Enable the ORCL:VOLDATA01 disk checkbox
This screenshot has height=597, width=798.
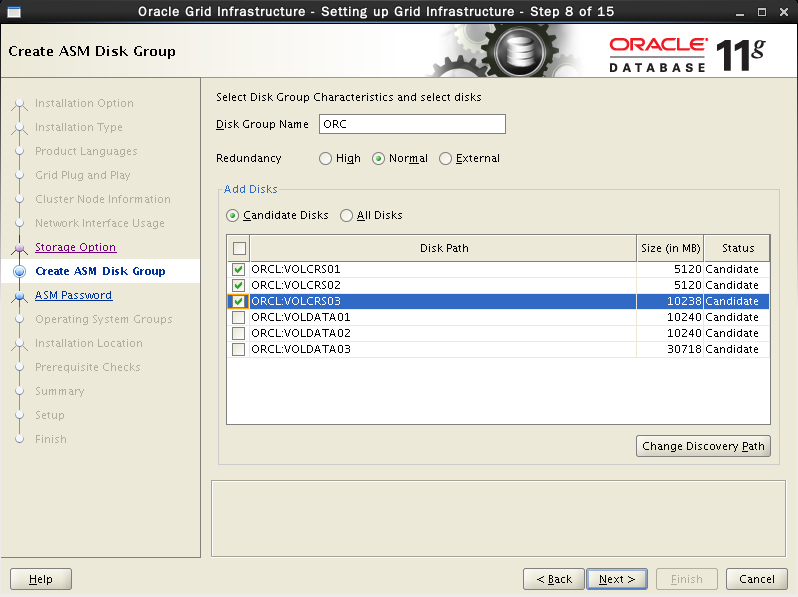(238, 318)
